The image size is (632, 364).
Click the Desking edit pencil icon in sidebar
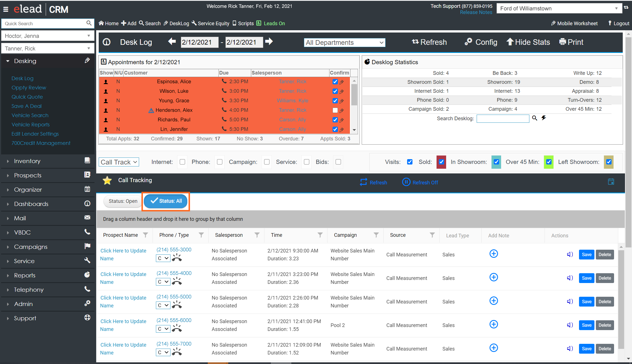point(87,60)
